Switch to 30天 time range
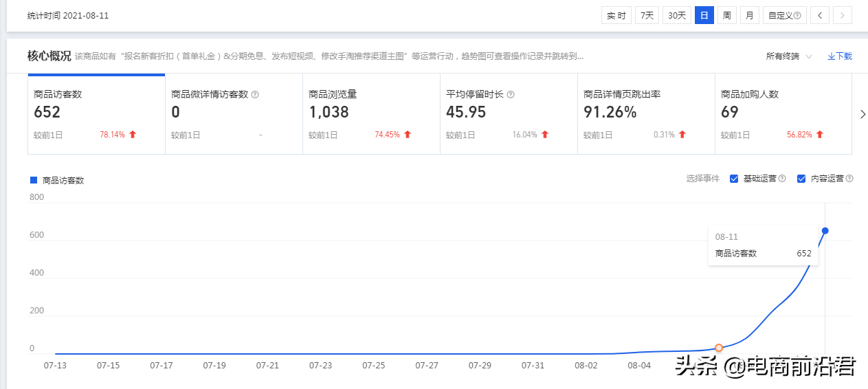This screenshot has height=389, width=868. 677,15
